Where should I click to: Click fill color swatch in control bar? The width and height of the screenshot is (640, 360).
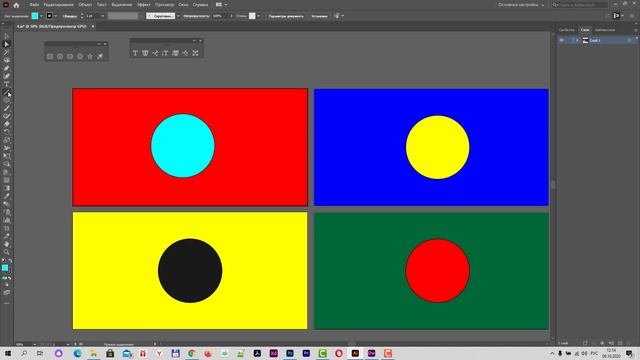click(x=35, y=16)
